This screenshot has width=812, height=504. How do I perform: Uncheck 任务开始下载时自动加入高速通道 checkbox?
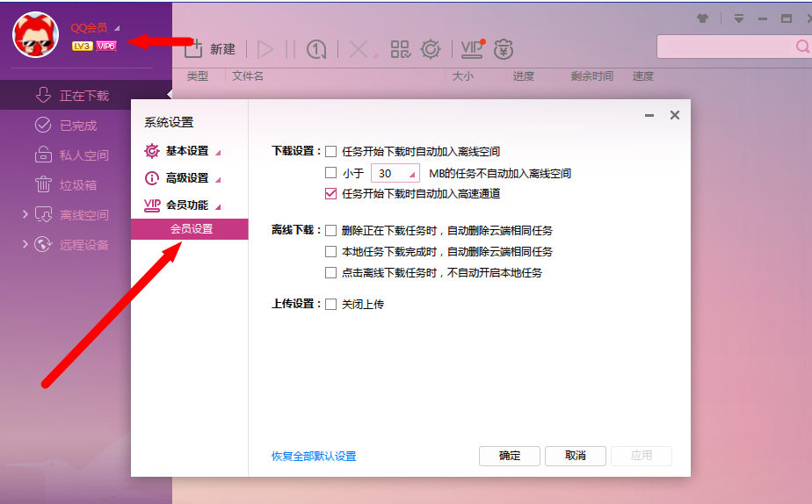[x=331, y=193]
